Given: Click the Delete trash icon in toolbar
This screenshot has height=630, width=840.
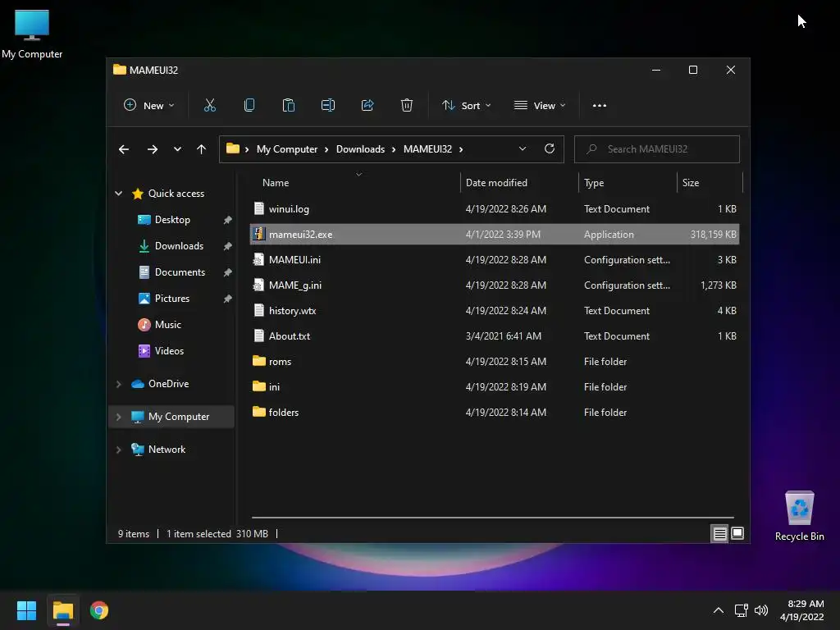Looking at the screenshot, I should 407,106.
